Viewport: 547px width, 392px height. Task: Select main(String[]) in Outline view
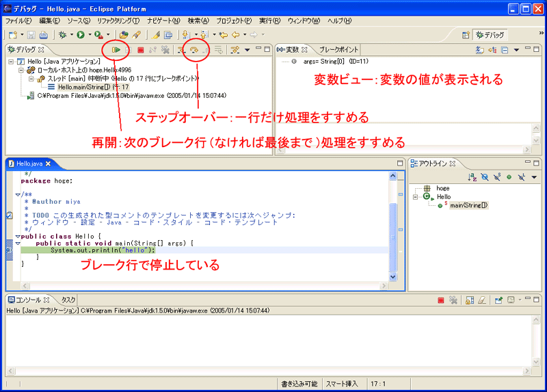coord(469,205)
